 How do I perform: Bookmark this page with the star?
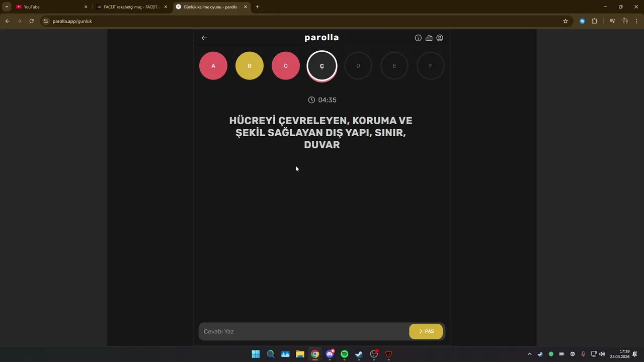coord(566,21)
